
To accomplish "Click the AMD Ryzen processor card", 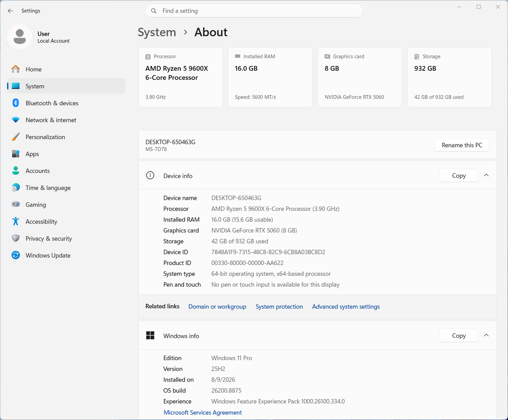I will (181, 77).
